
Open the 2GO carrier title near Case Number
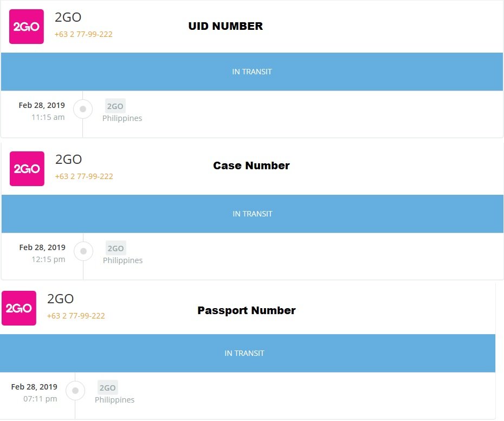tap(68, 160)
